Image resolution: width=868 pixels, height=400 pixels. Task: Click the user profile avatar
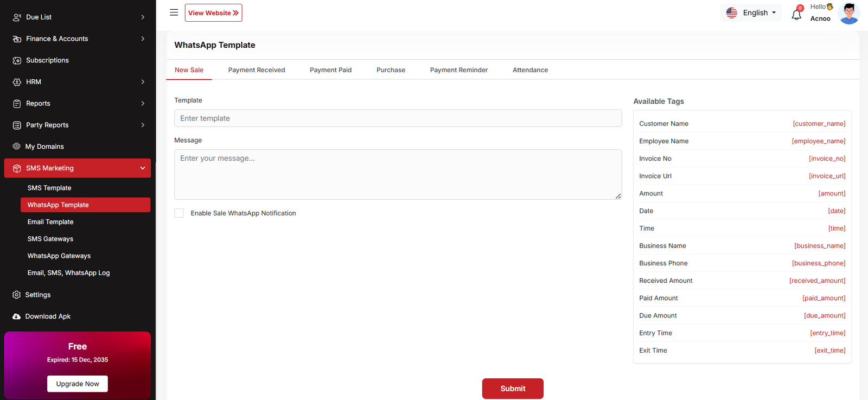coord(848,13)
